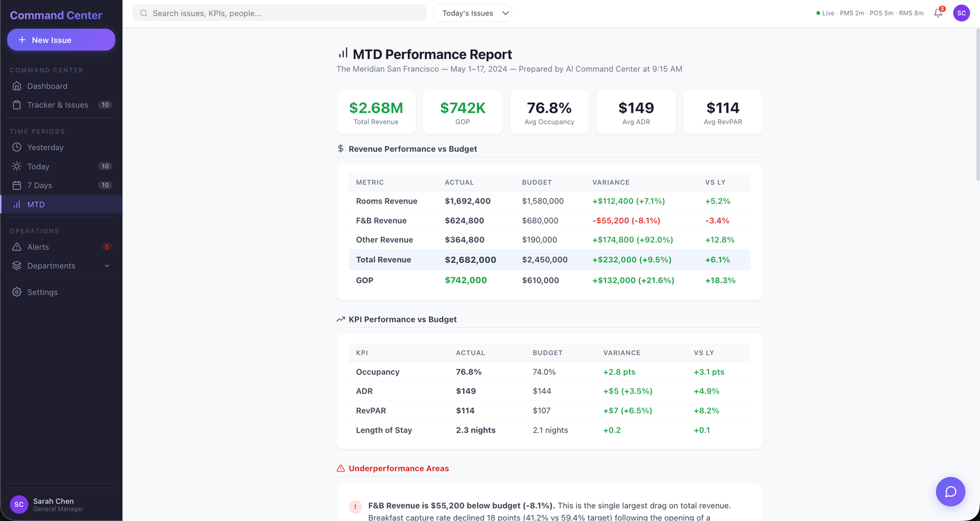
Task: Go to Dashboard in sidebar
Action: 61,86
